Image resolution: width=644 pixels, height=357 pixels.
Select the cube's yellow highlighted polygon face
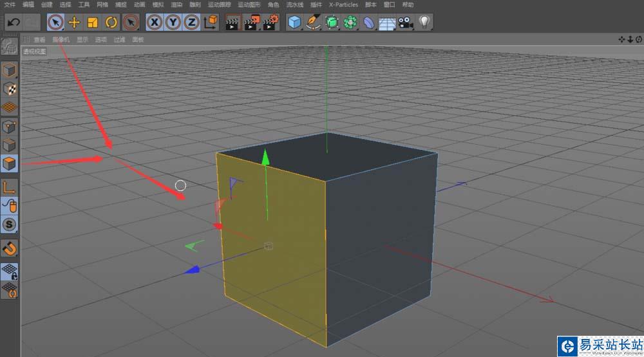(x=273, y=250)
